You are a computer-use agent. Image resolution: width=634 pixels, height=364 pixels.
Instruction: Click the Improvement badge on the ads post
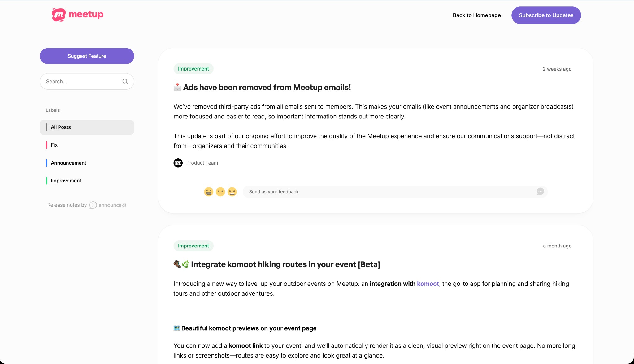[x=193, y=68]
